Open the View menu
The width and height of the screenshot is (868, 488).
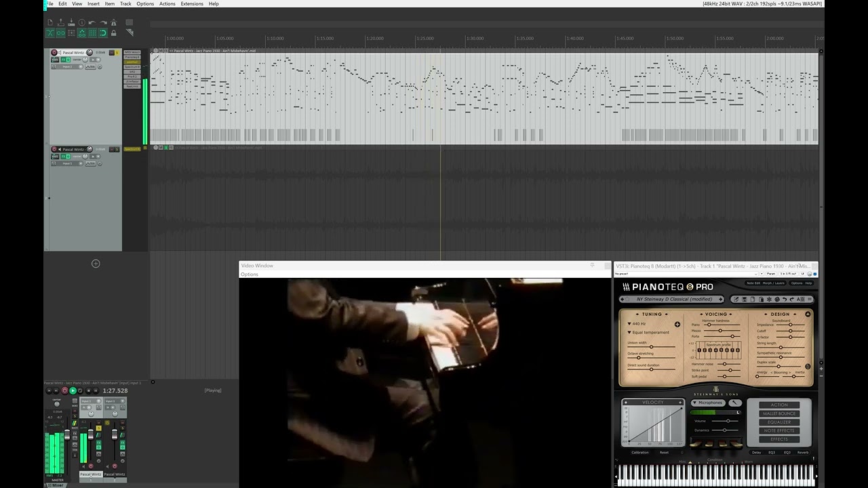[77, 4]
